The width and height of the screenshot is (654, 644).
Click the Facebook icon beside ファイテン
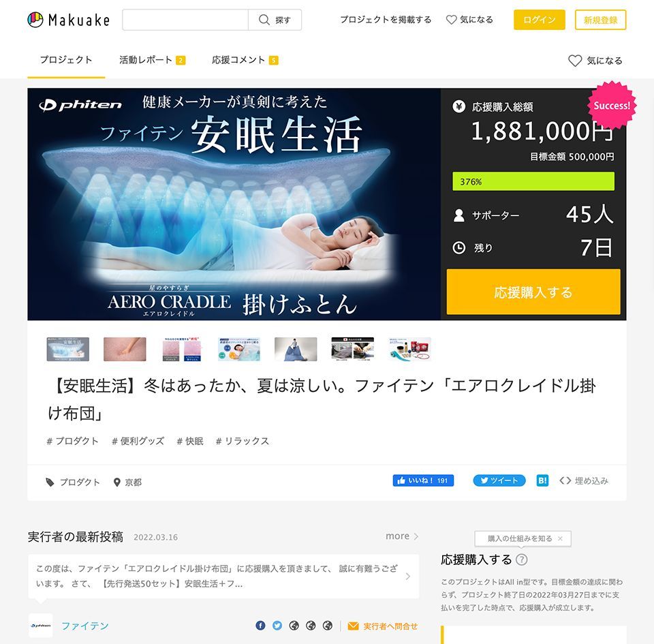260,626
